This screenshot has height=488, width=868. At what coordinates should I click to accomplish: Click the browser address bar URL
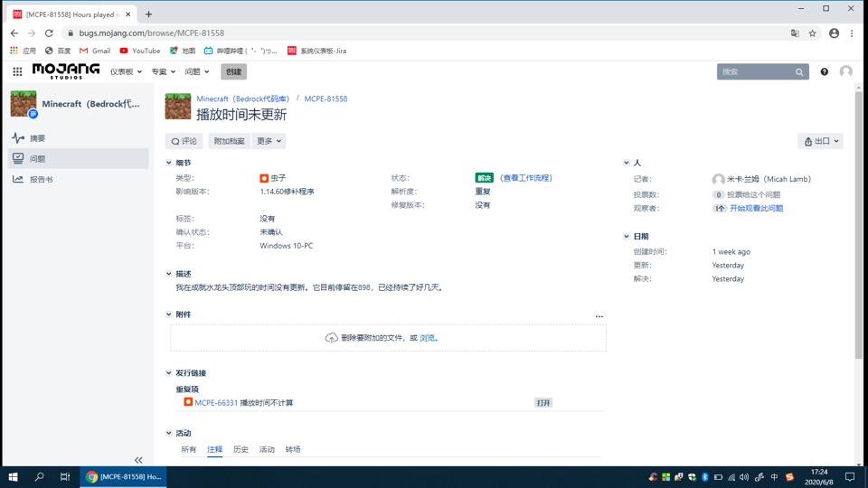click(152, 33)
